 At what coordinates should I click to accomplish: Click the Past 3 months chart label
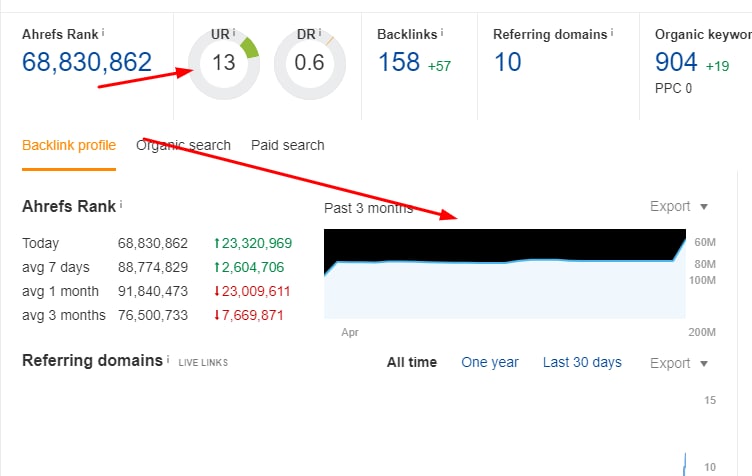point(368,209)
